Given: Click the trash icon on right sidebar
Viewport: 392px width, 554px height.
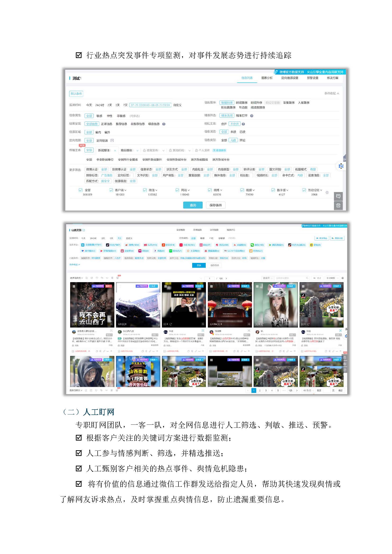Looking at the screenshot, I should (x=338, y=206).
